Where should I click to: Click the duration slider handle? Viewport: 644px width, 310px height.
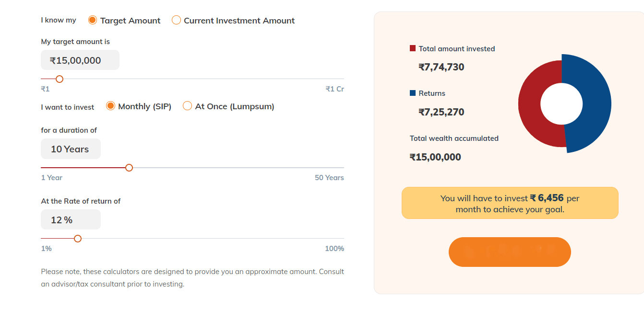129,168
